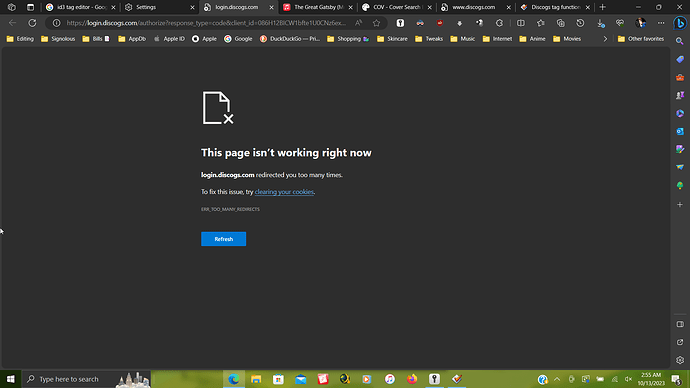Image resolution: width=690 pixels, height=388 pixels.
Task: Open the split screen icon in toolbar
Action: pyautogui.click(x=521, y=23)
